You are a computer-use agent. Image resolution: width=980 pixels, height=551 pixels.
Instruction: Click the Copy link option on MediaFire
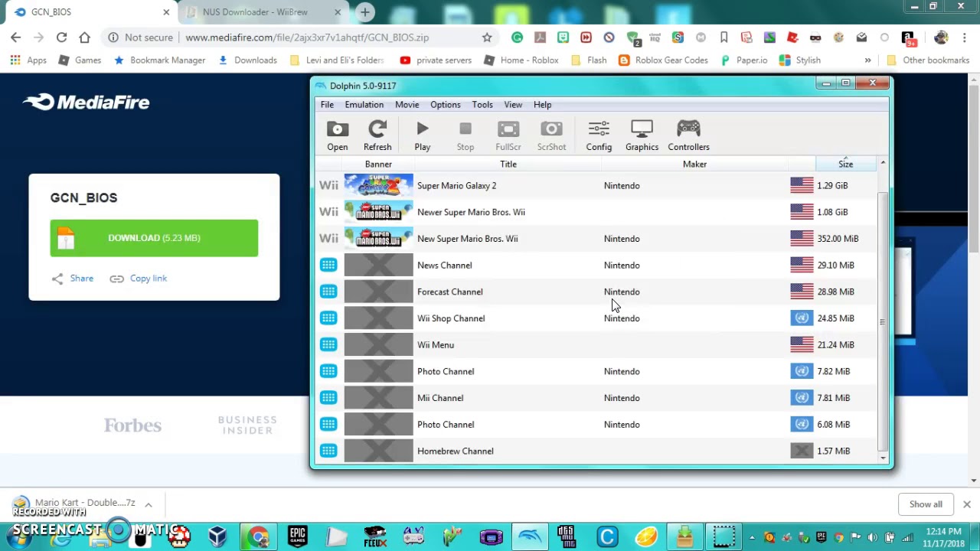click(138, 279)
